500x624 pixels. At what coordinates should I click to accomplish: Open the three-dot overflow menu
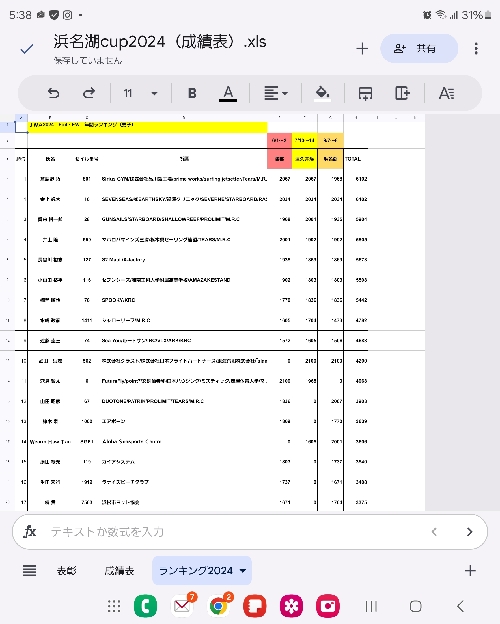476,49
